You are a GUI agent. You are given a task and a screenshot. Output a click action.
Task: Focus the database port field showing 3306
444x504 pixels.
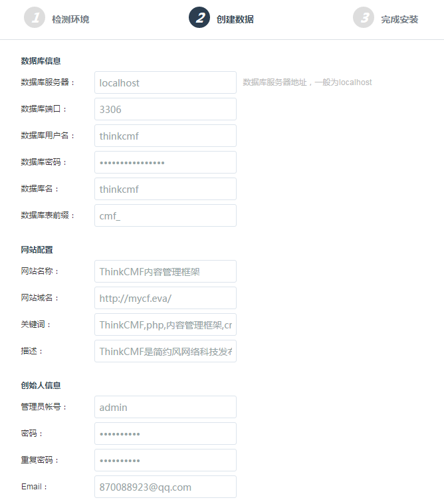(166, 109)
